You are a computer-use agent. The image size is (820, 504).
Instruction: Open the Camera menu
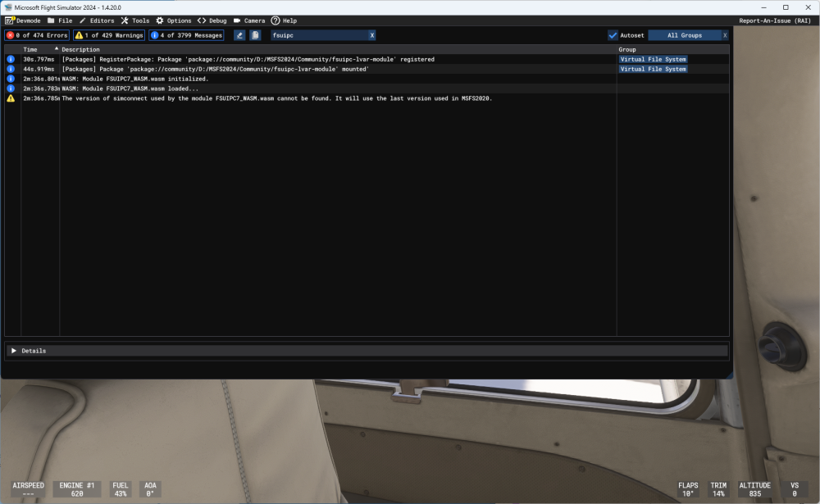coord(249,20)
